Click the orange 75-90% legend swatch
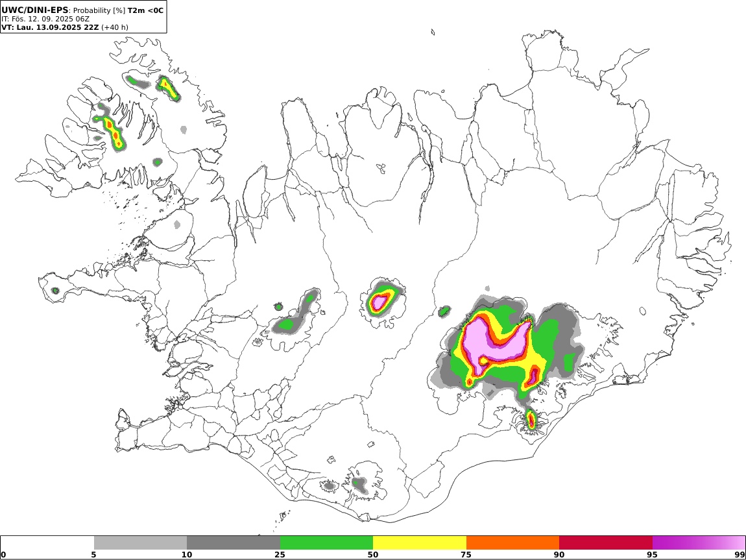 tap(513, 543)
